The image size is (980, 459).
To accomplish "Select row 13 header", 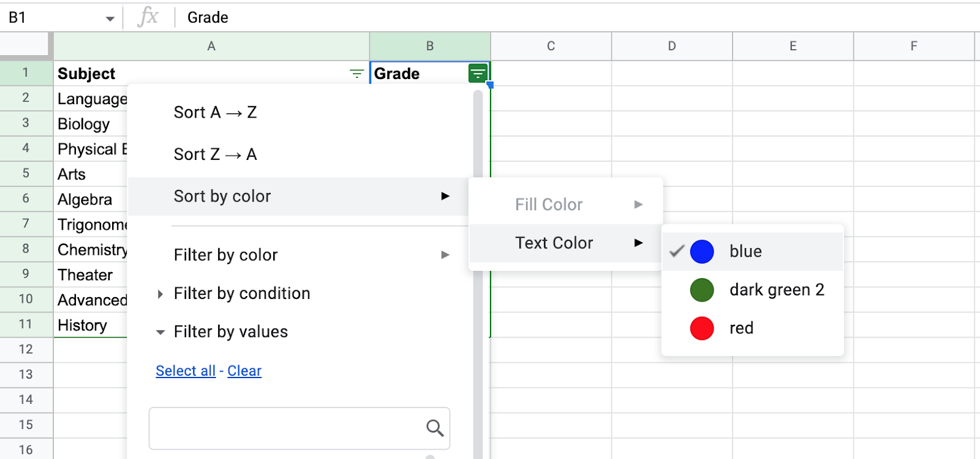I will [26, 374].
